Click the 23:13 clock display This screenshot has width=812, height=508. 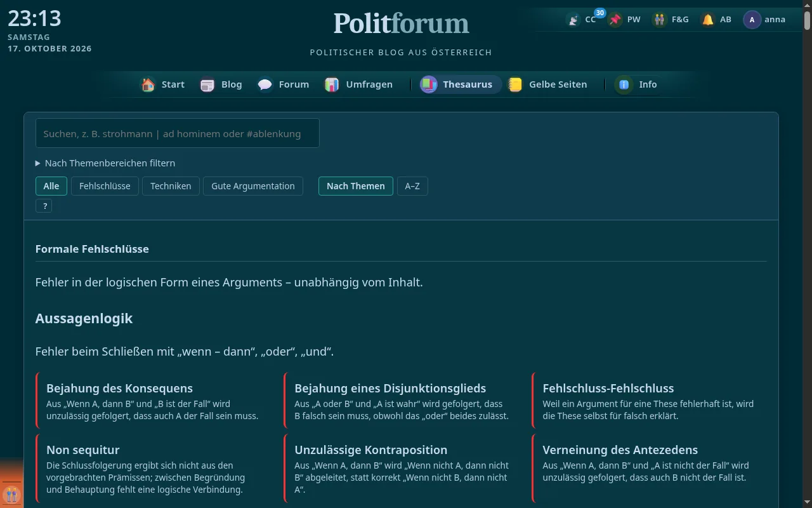pos(34,18)
